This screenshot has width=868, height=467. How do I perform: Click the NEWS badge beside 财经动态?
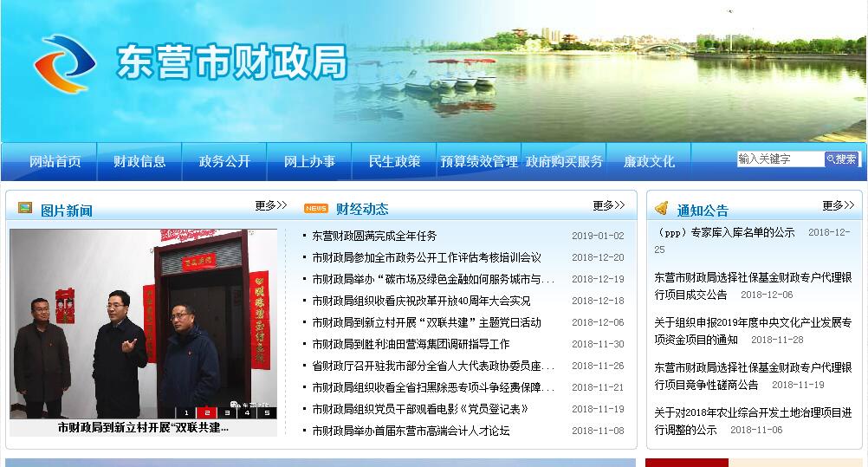pos(316,209)
